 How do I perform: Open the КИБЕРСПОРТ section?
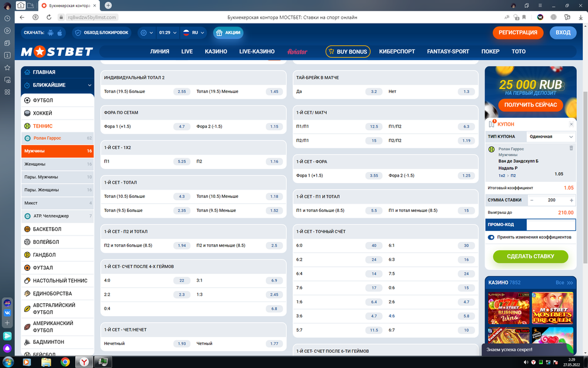[397, 51]
